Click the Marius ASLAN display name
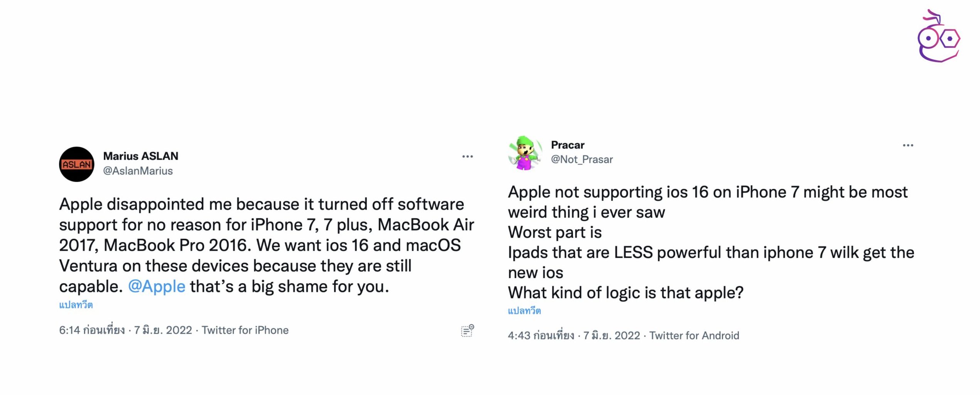Viewport: 980px width, 395px height. pos(140,156)
